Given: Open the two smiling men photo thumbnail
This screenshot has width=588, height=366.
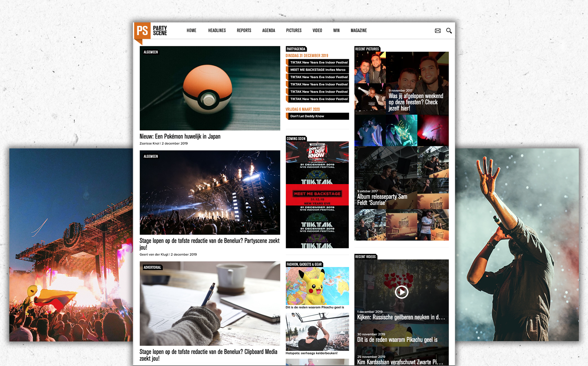Looking at the screenshot, I should (370, 67).
